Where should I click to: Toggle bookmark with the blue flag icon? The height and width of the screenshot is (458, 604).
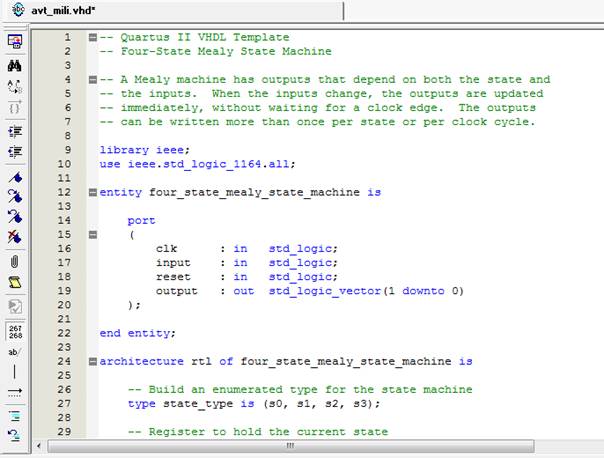coord(15,175)
